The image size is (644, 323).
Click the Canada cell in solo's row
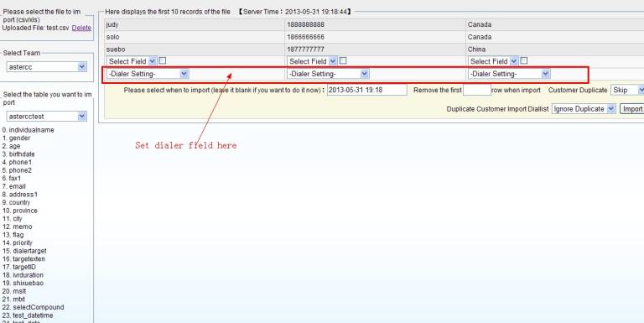pyautogui.click(x=555, y=37)
